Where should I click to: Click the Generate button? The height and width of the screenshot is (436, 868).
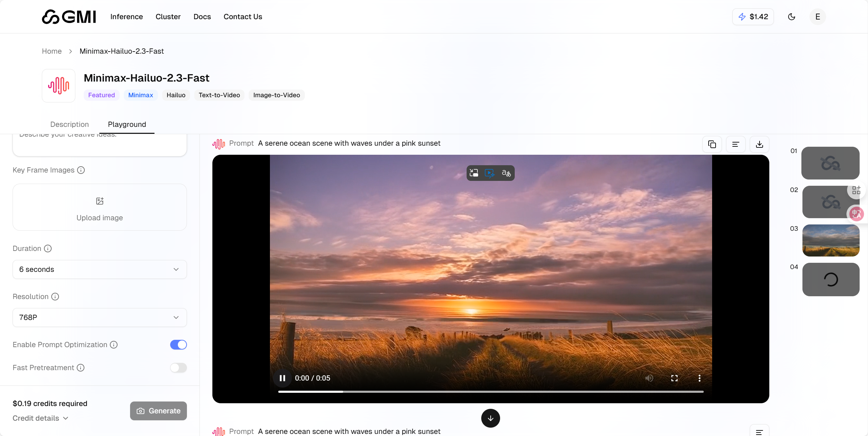158,411
